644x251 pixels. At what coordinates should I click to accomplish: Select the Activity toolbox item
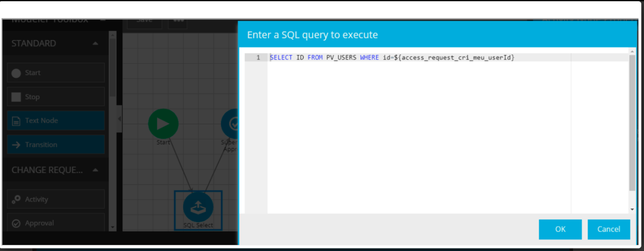55,199
